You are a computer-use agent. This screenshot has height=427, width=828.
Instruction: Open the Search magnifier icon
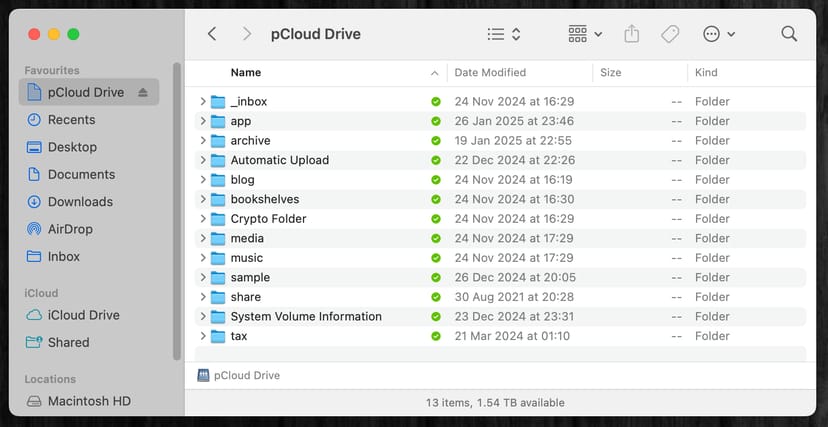[x=789, y=34]
